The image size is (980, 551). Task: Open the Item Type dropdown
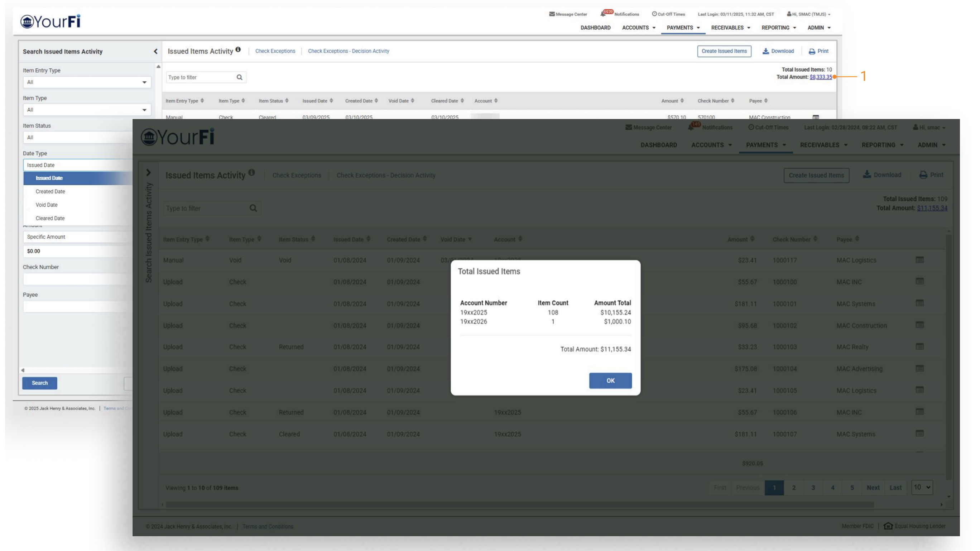(87, 110)
